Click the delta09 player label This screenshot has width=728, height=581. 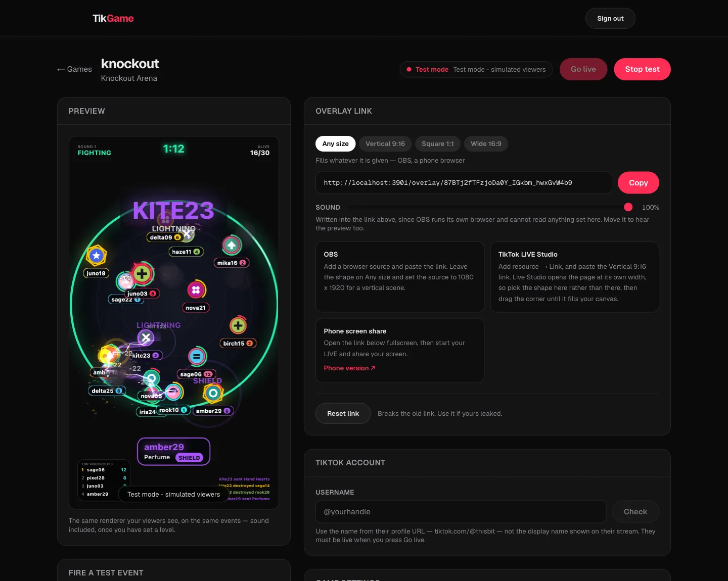pyautogui.click(x=165, y=237)
